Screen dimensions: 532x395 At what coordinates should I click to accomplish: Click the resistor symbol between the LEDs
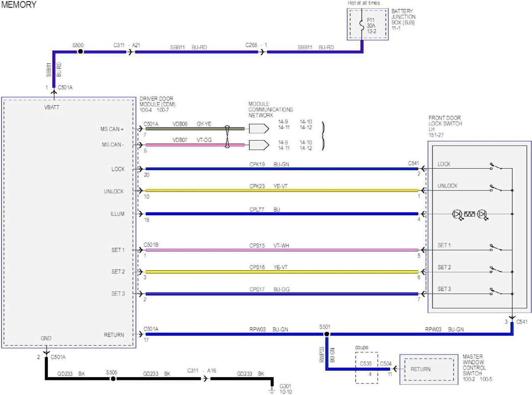(470, 214)
